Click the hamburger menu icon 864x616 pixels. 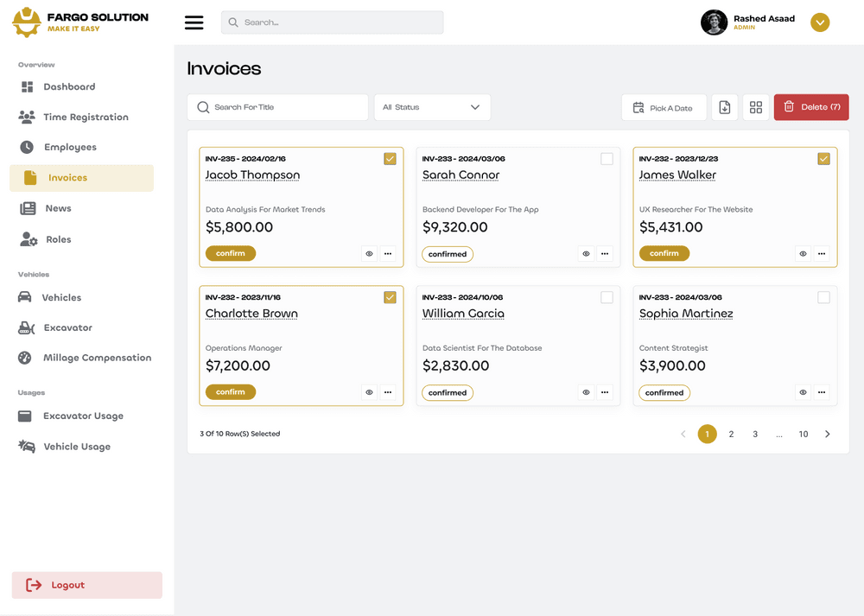(194, 22)
